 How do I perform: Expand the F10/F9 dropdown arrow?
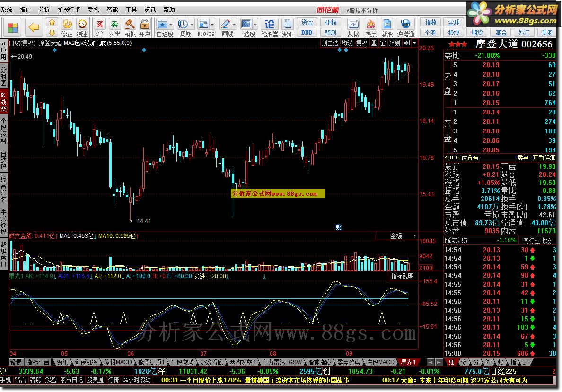(212, 25)
